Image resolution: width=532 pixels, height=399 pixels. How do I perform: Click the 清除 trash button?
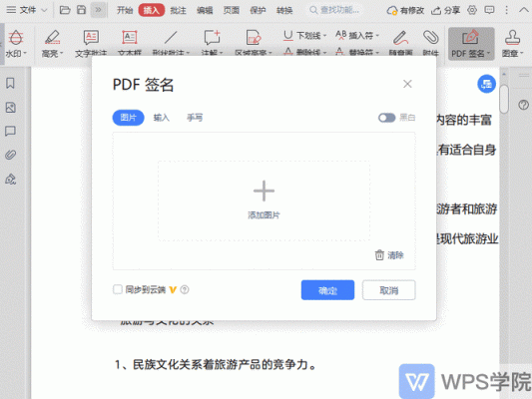click(389, 255)
